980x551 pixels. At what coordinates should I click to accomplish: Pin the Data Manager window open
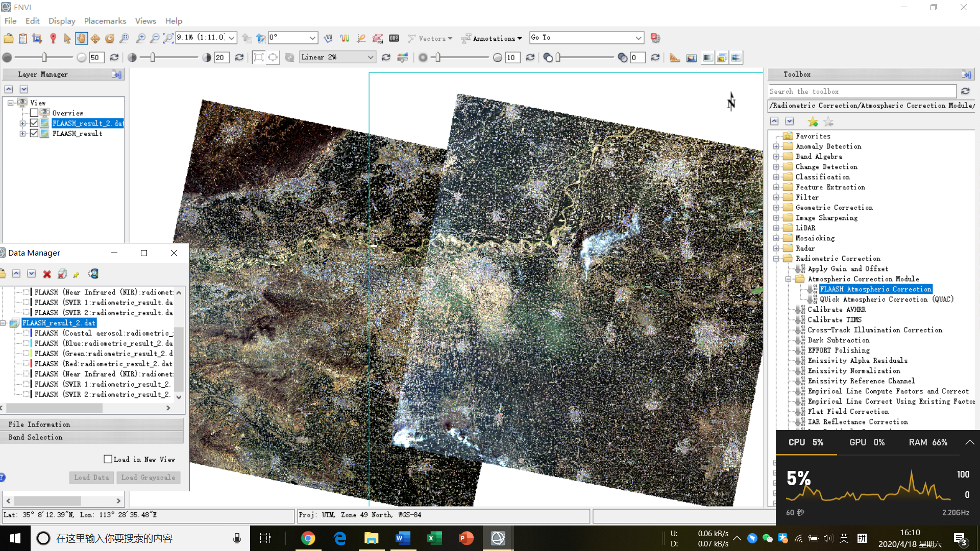pyautogui.click(x=76, y=274)
